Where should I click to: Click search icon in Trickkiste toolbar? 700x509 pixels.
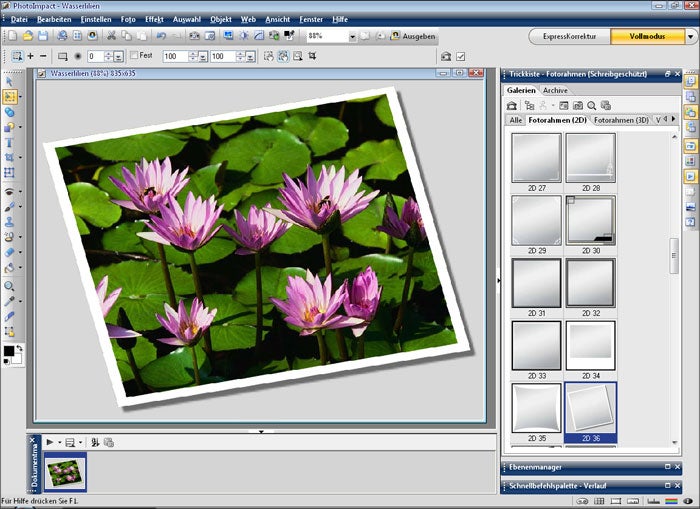click(x=591, y=105)
